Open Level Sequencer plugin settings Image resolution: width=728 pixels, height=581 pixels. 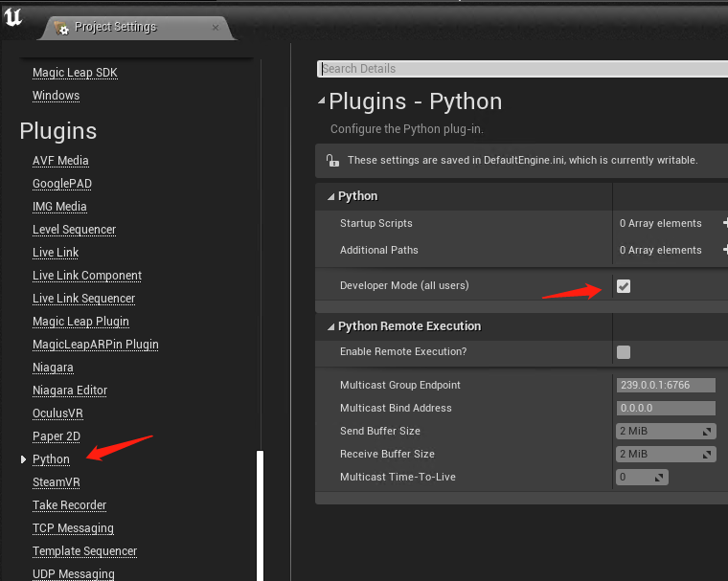(x=75, y=230)
